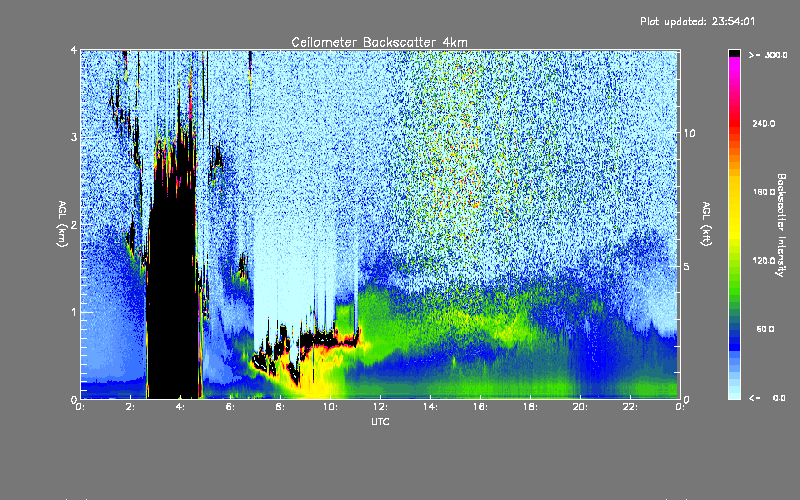Click the '12:' tick label on x-axis

coord(380,407)
